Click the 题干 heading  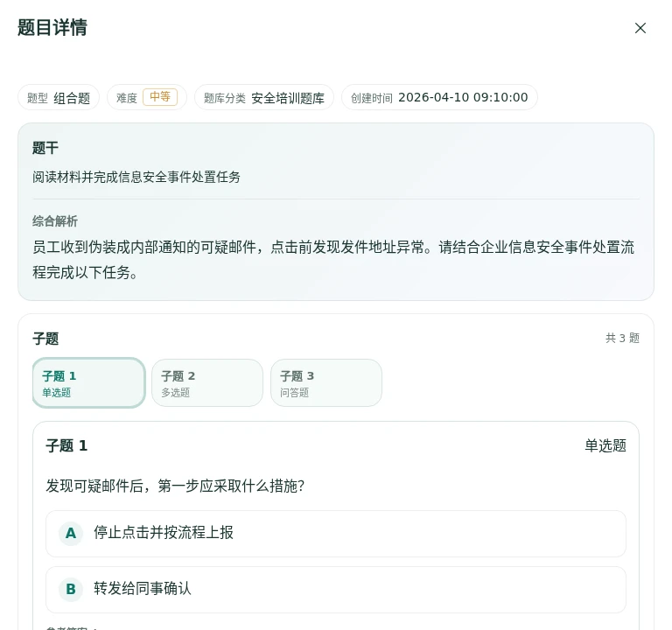(x=45, y=148)
